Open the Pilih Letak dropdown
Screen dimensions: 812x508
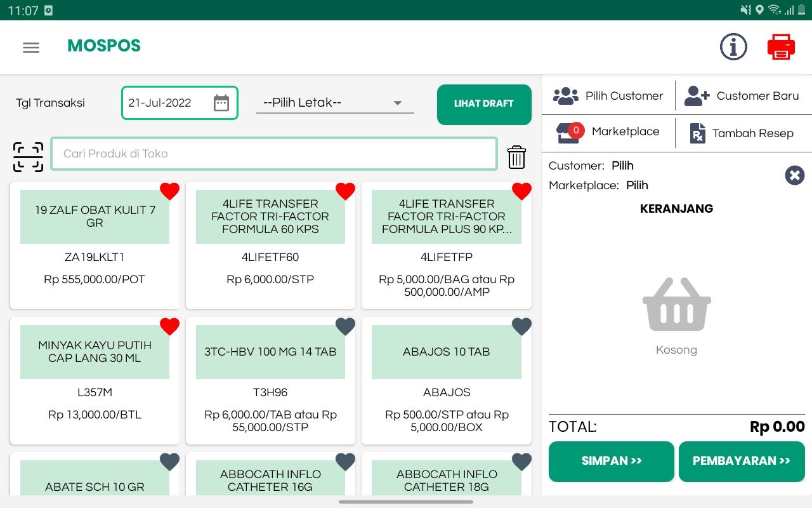[335, 103]
